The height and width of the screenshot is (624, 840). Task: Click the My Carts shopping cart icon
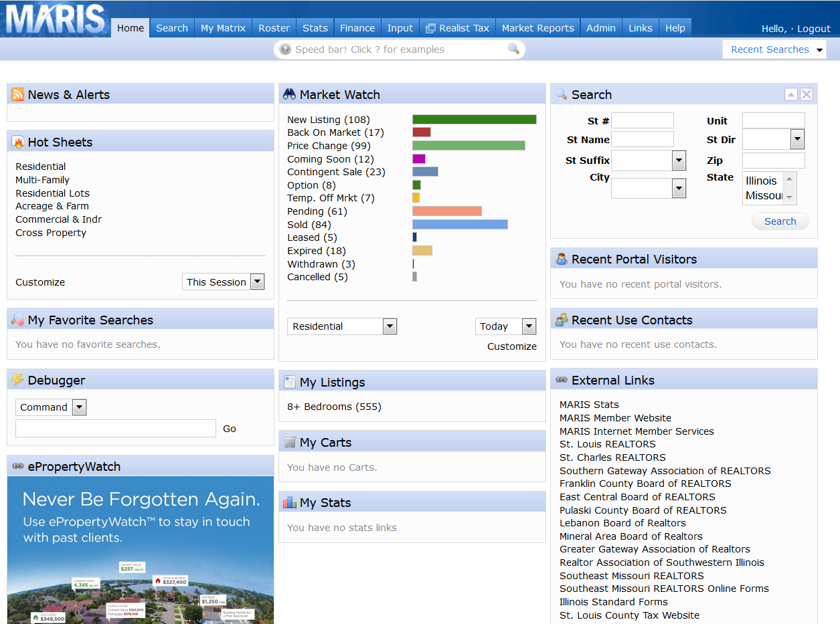[290, 442]
